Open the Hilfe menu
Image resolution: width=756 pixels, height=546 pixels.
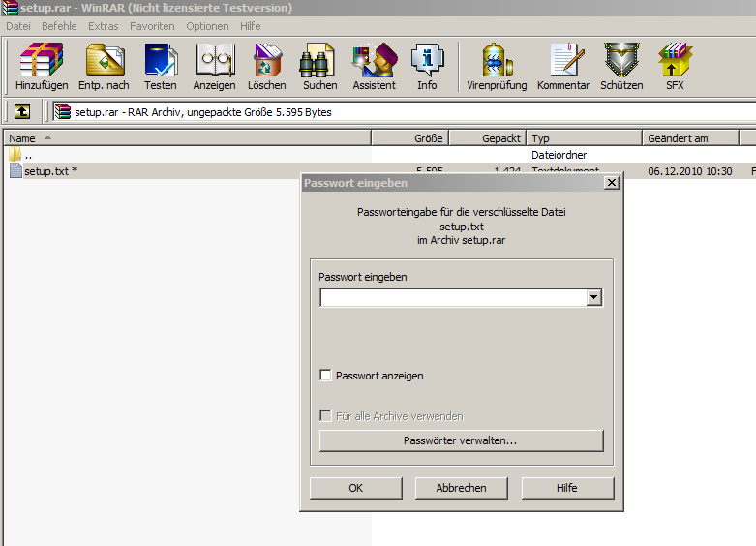tap(251, 26)
